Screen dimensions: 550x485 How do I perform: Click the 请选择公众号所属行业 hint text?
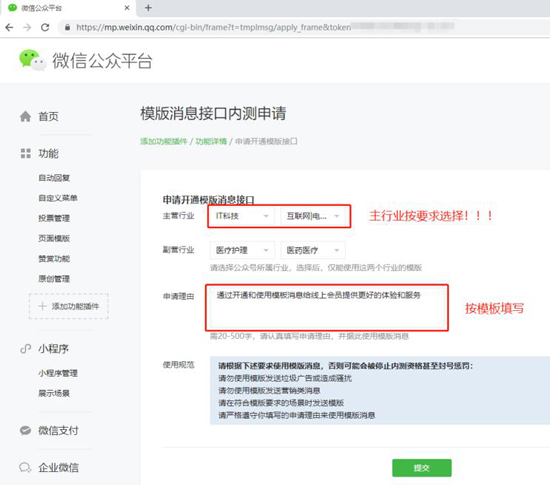pos(316,268)
